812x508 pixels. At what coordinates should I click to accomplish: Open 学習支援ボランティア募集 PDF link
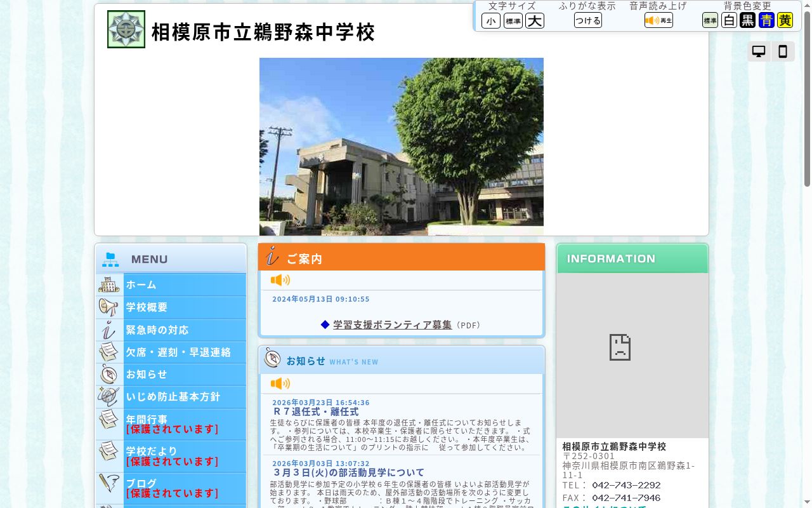point(393,325)
